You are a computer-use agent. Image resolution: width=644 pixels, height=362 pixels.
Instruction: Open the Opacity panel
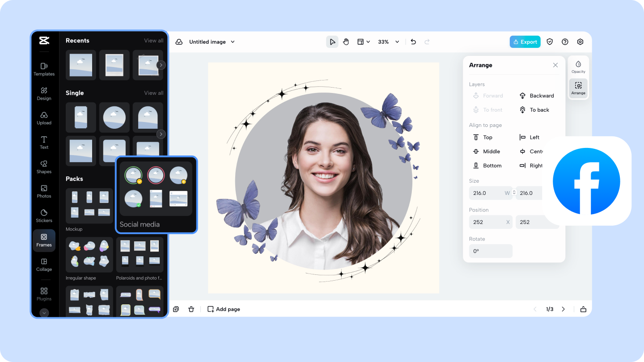(578, 67)
